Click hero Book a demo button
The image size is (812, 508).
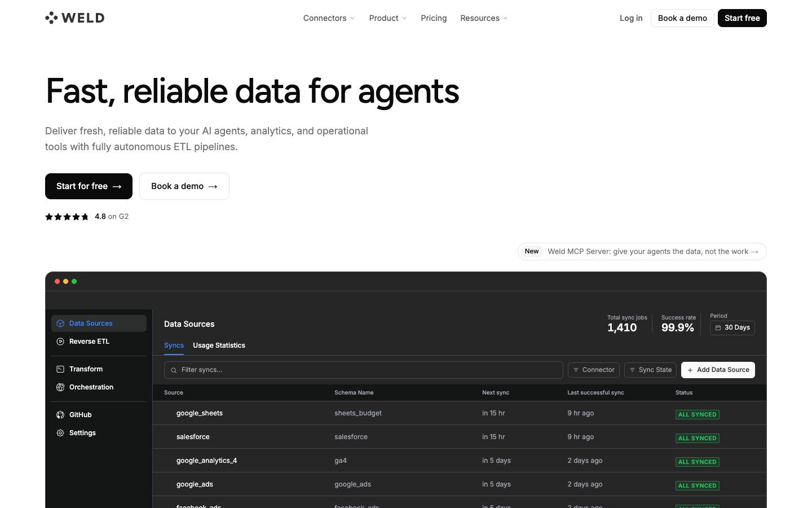184,186
